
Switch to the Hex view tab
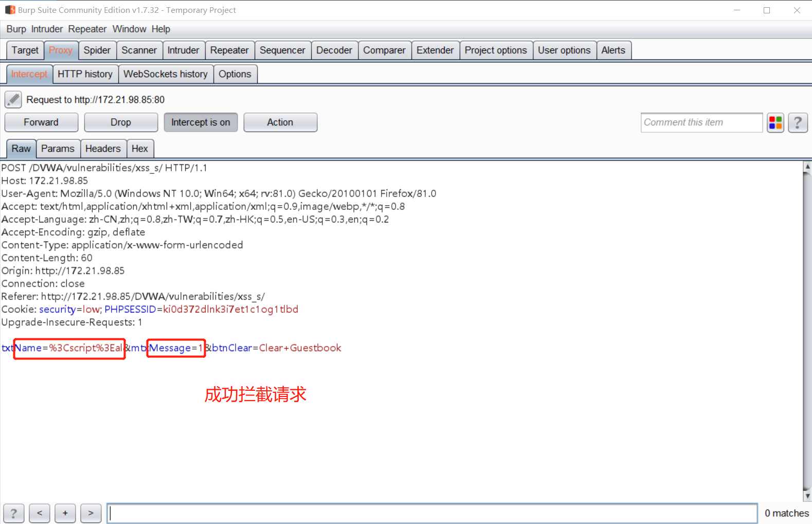[140, 149]
